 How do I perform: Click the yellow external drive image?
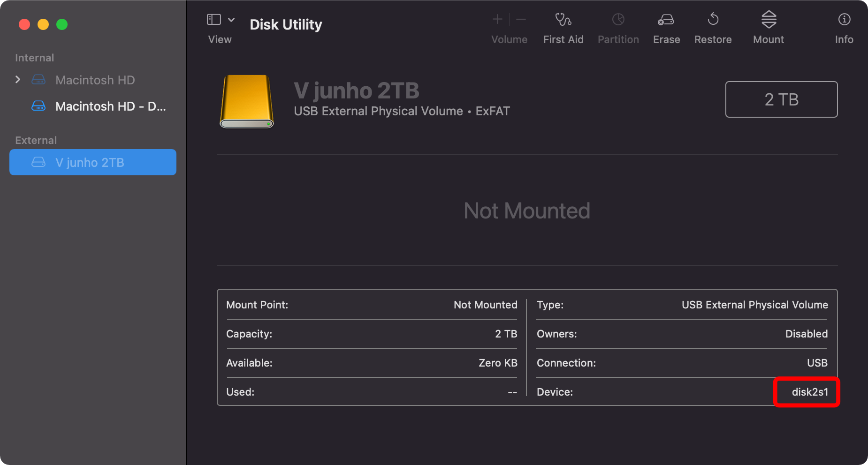247,101
